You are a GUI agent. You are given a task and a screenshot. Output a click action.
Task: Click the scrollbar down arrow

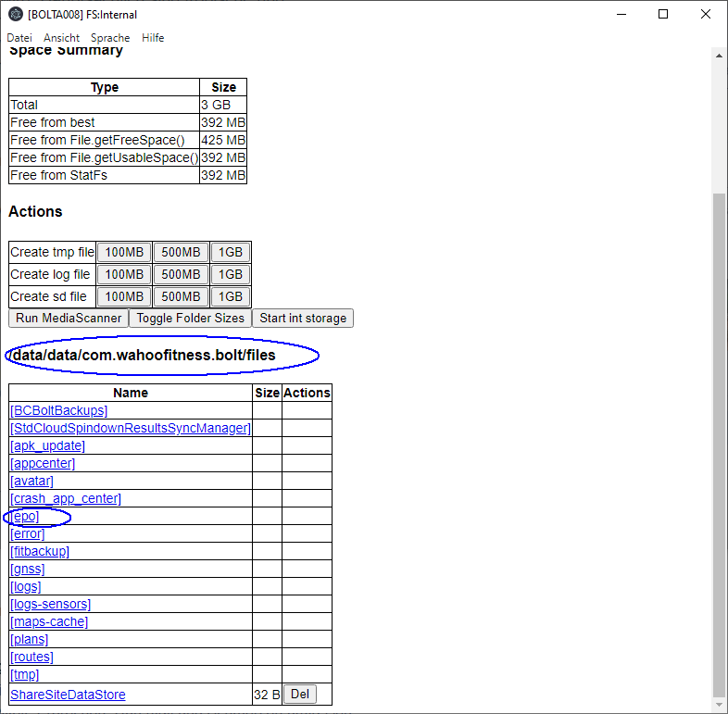pyautogui.click(x=719, y=706)
